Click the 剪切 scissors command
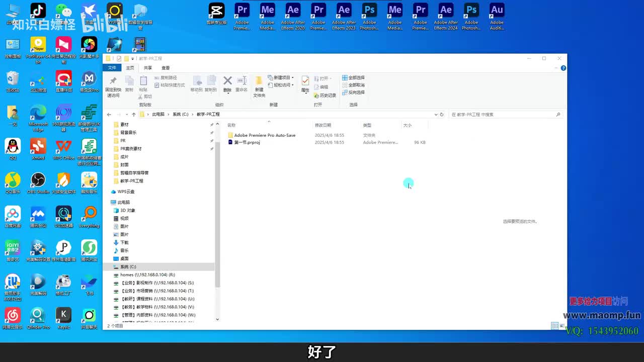644x362 pixels. [x=145, y=97]
